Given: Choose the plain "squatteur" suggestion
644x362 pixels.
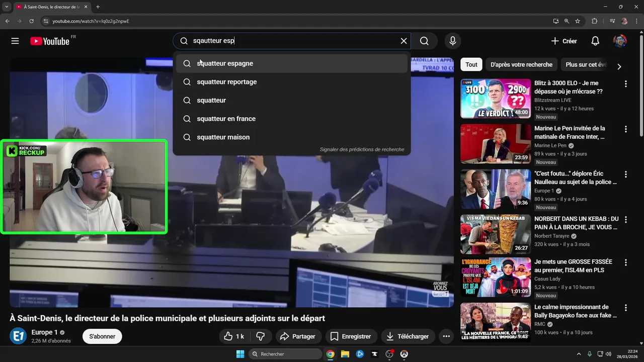Looking at the screenshot, I should tap(292, 100).
